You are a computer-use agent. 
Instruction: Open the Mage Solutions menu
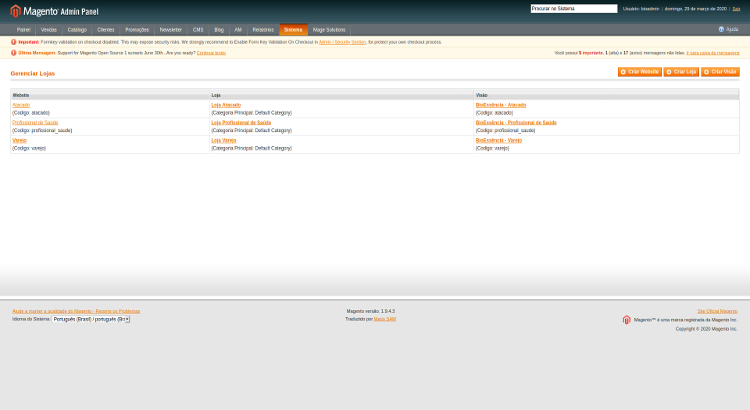click(x=329, y=30)
